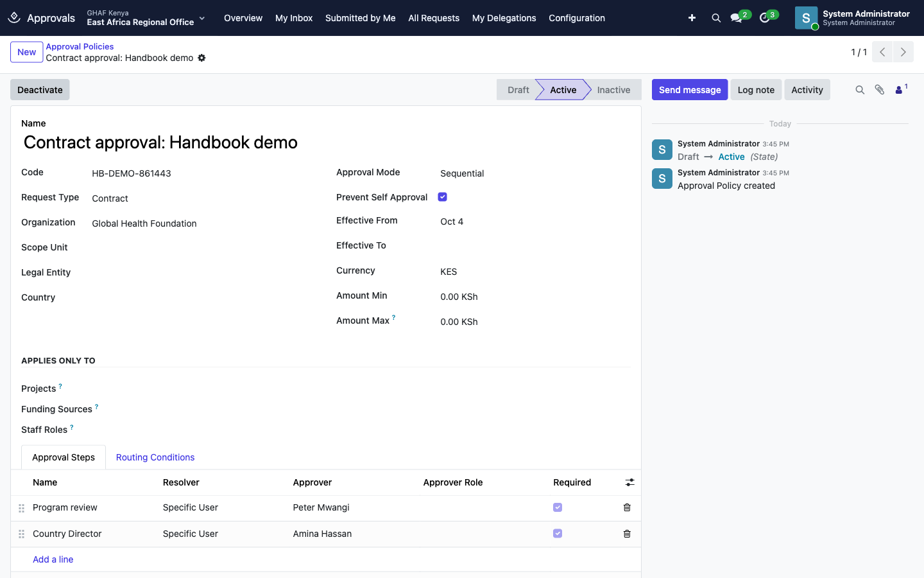Click the Deactivate button

coord(40,90)
